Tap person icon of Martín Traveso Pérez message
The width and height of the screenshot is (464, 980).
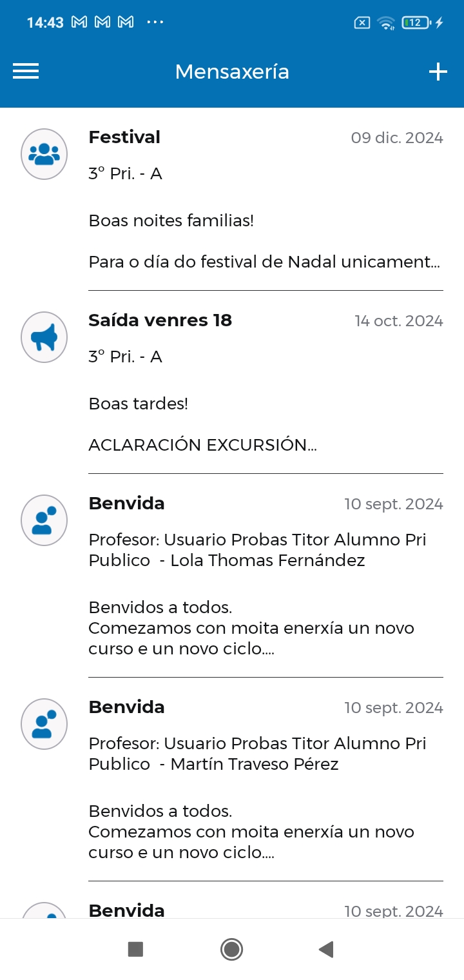44,724
